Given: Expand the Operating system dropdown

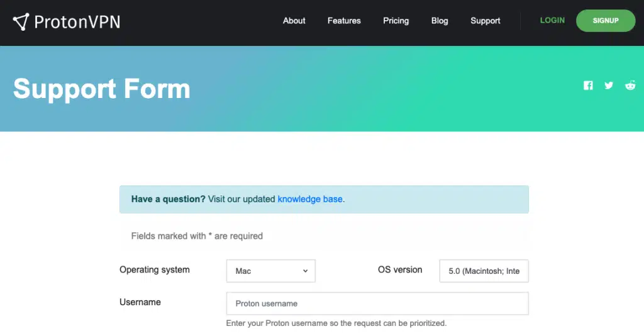Looking at the screenshot, I should click(270, 271).
